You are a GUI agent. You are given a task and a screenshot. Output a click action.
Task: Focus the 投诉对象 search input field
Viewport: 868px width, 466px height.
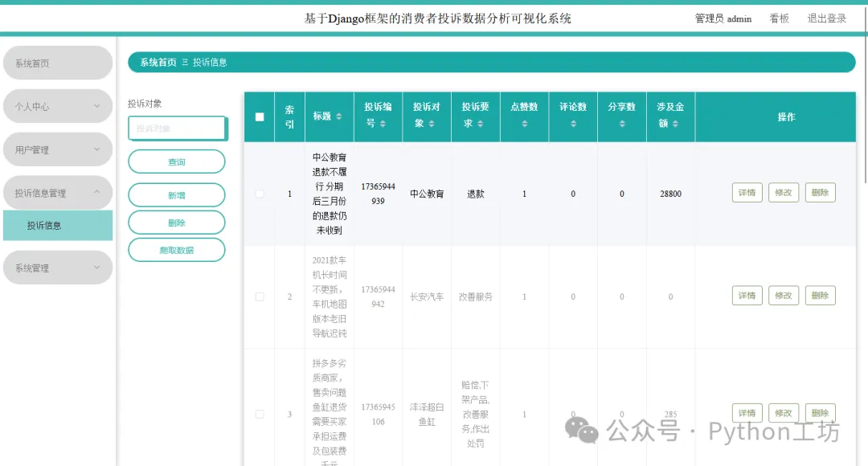pos(177,128)
